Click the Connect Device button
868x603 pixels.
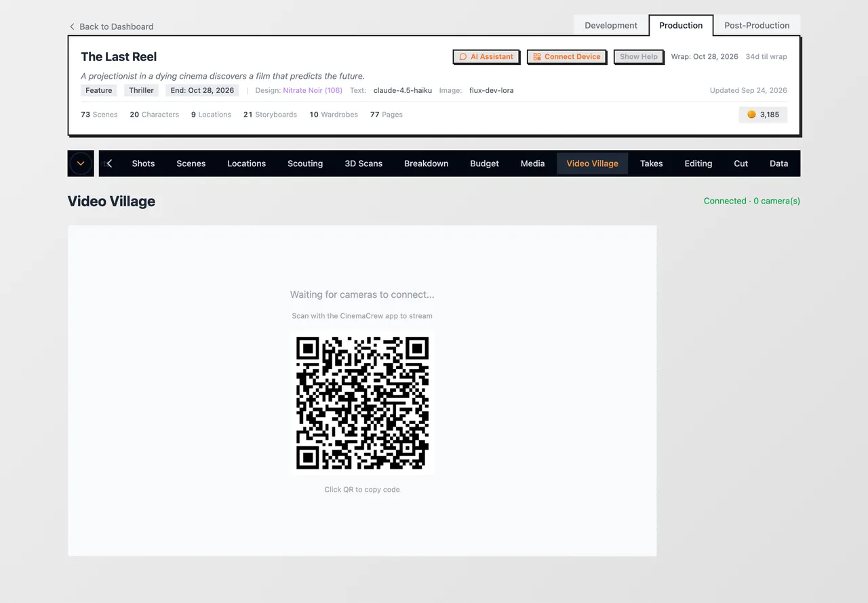click(567, 57)
